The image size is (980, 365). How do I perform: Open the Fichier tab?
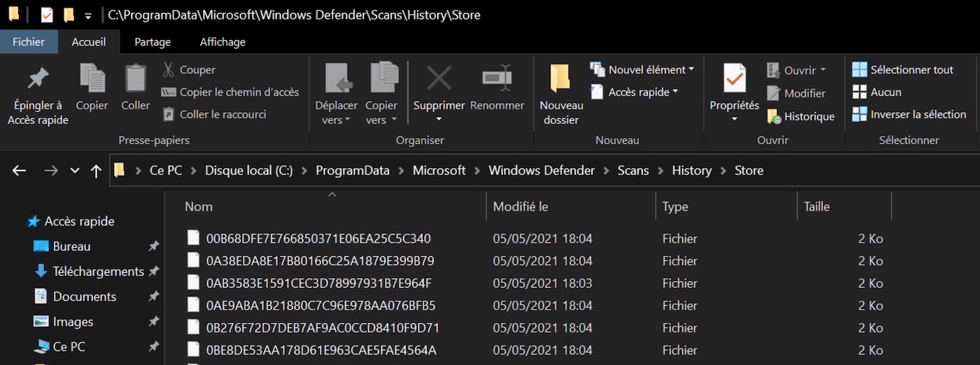point(29,41)
